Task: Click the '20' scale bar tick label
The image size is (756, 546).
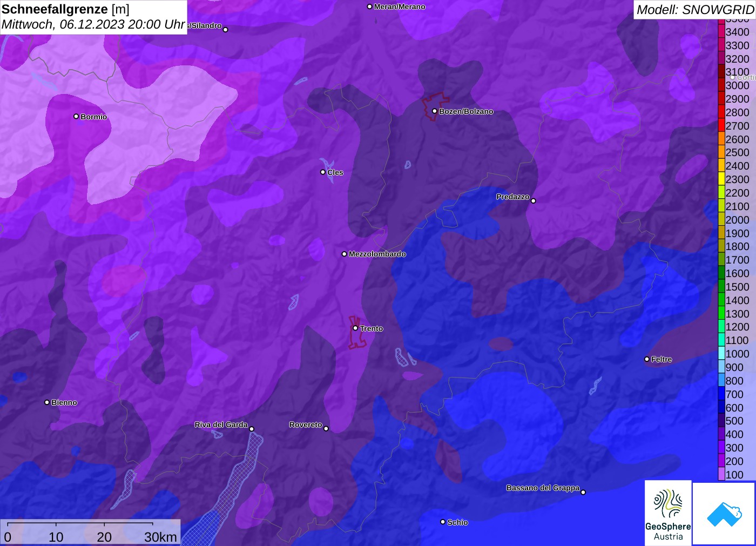Action: tap(104, 537)
